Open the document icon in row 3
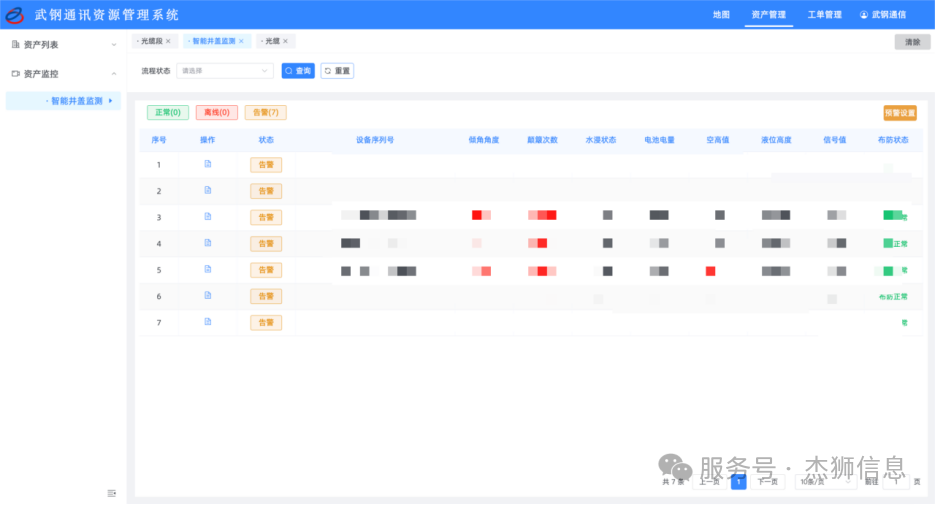Image resolution: width=936 pixels, height=505 pixels. (x=208, y=216)
